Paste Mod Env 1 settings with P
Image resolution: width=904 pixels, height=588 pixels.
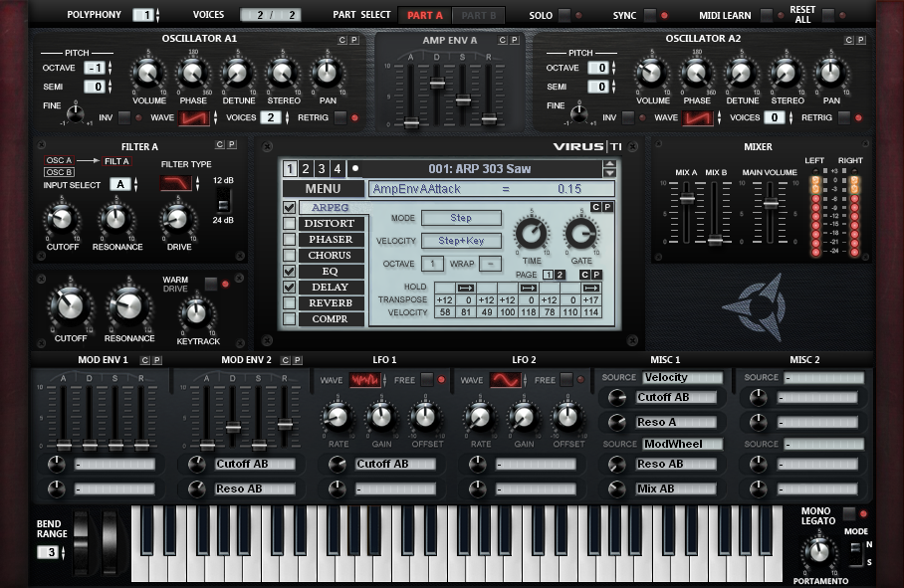(x=157, y=360)
